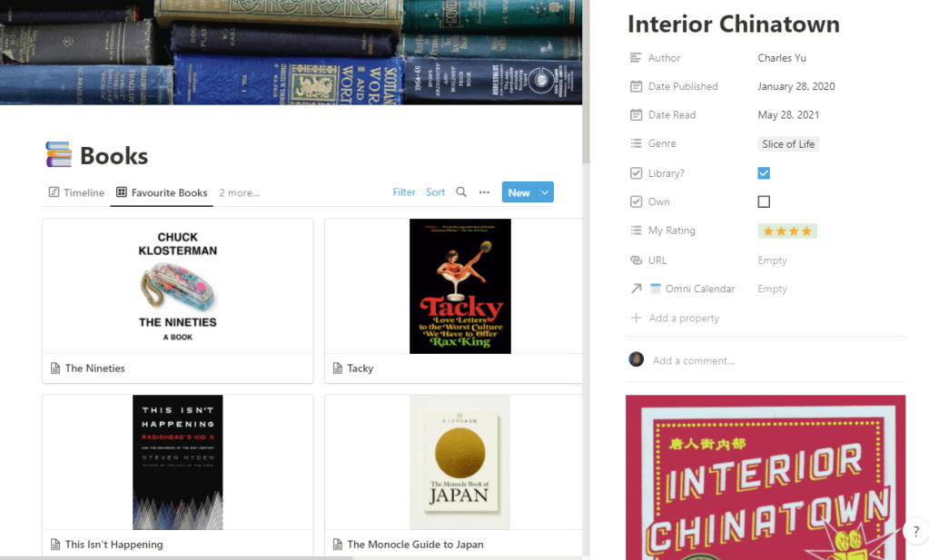Open the database options via the ellipsis icon

click(x=484, y=192)
